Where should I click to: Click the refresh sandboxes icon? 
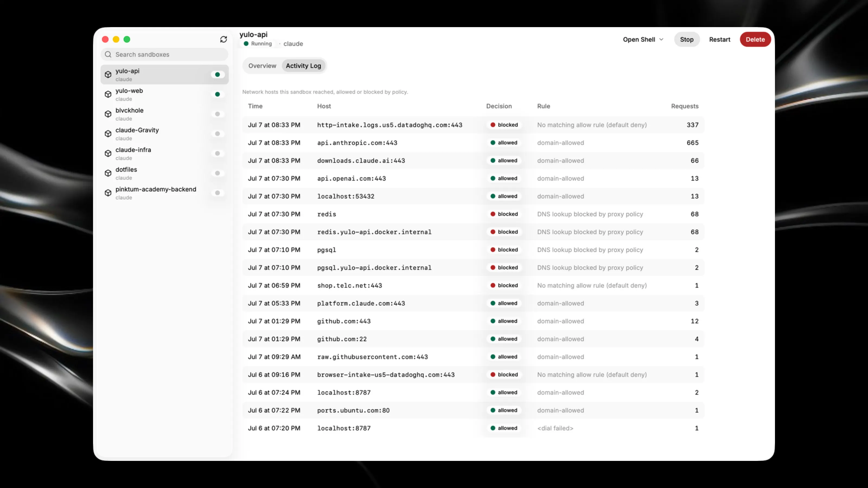[x=224, y=39]
